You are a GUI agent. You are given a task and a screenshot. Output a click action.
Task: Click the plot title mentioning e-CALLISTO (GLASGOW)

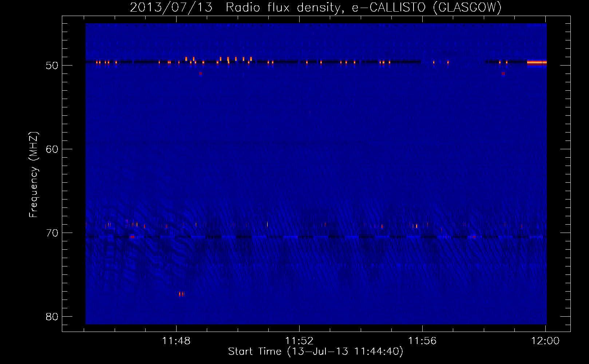coord(316,7)
